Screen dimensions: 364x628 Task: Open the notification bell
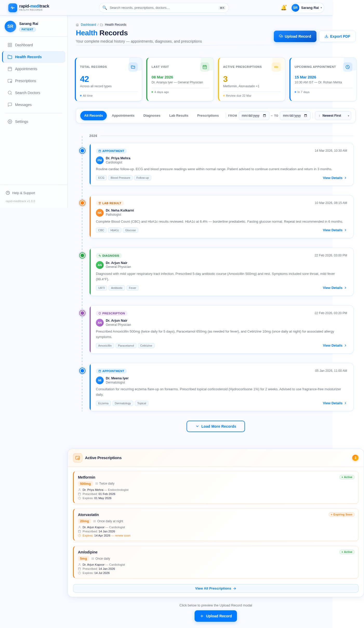coord(284,8)
